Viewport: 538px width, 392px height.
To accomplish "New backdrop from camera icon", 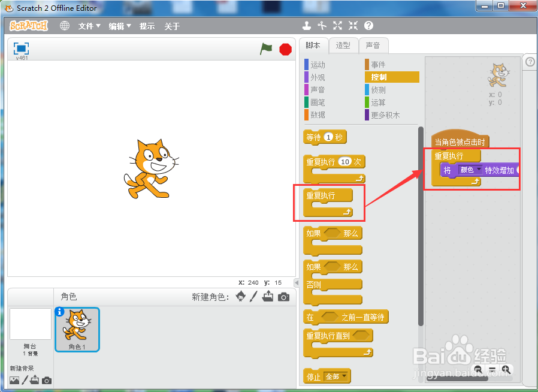I will [47, 381].
